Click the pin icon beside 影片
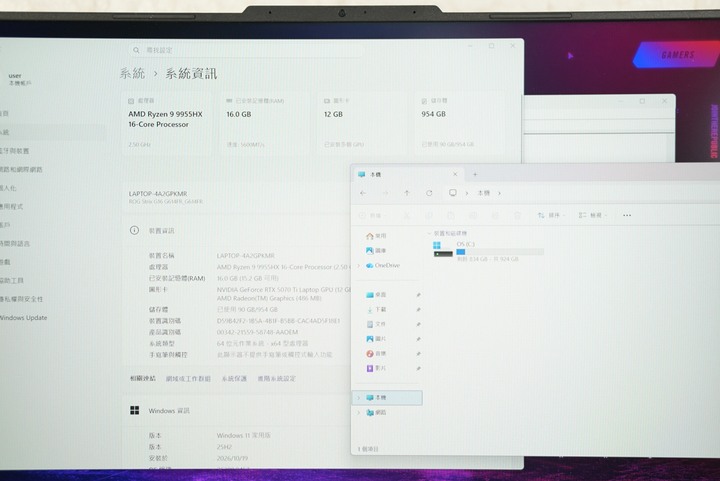Viewport: 720px width, 481px height. point(418,369)
